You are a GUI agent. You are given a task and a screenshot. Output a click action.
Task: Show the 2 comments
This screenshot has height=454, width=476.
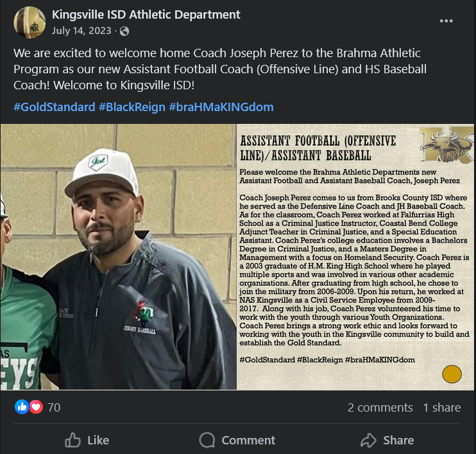(380, 408)
